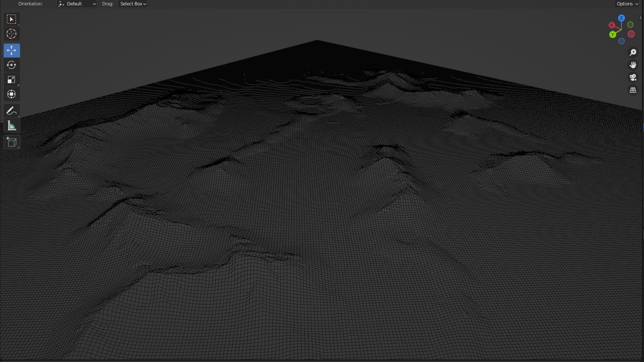This screenshot has height=362, width=644.
Task: Click the green Y axis on gizmo
Action: pos(612,35)
